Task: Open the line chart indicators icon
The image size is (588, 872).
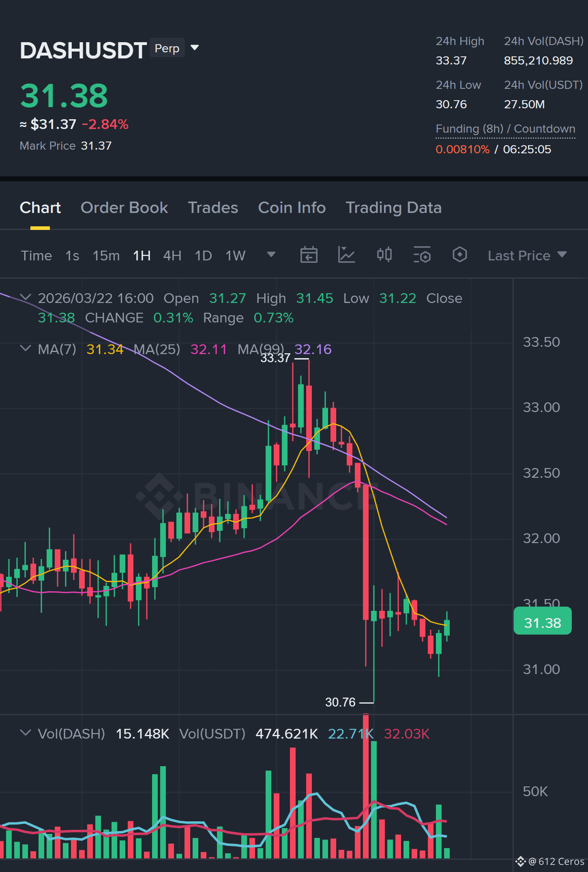Action: tap(346, 255)
